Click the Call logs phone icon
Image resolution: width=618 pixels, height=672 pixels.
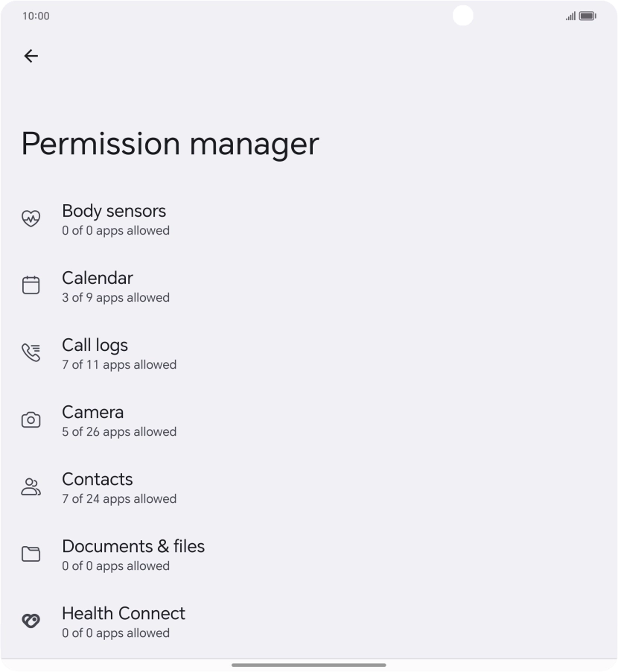31,352
